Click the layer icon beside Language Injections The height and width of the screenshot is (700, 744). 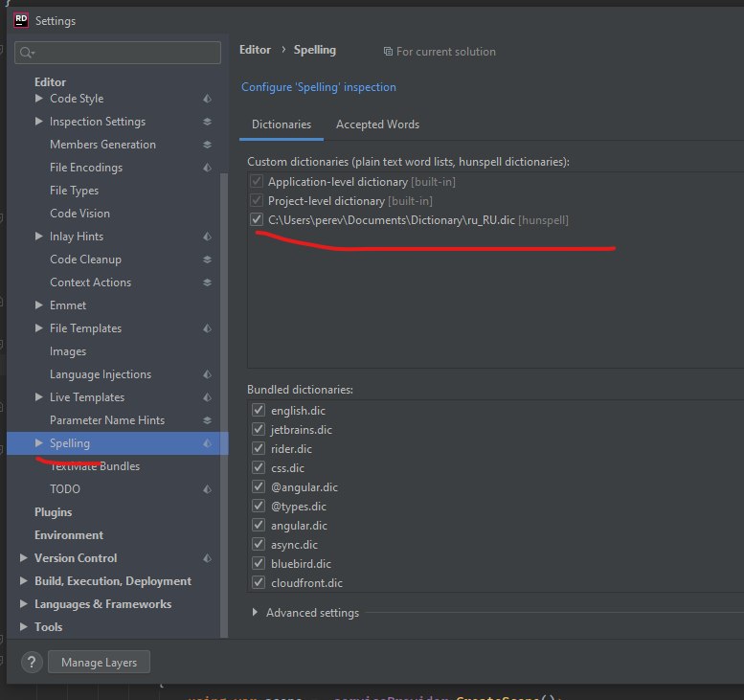208,374
